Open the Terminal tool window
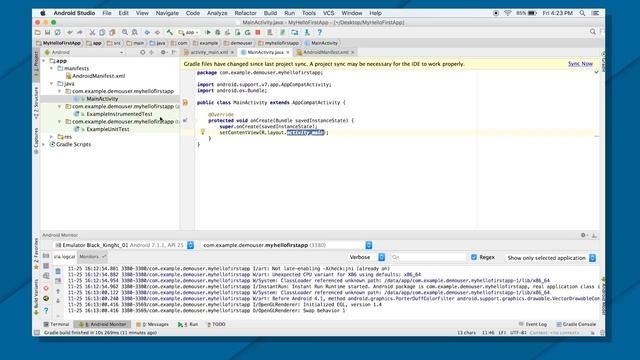The width and height of the screenshot is (640, 360). [57, 324]
